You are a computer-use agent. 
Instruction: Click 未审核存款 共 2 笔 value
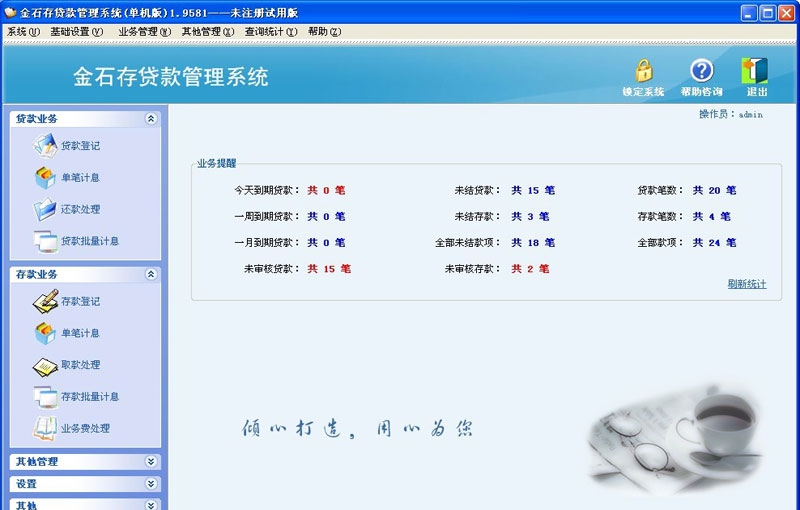click(531, 269)
